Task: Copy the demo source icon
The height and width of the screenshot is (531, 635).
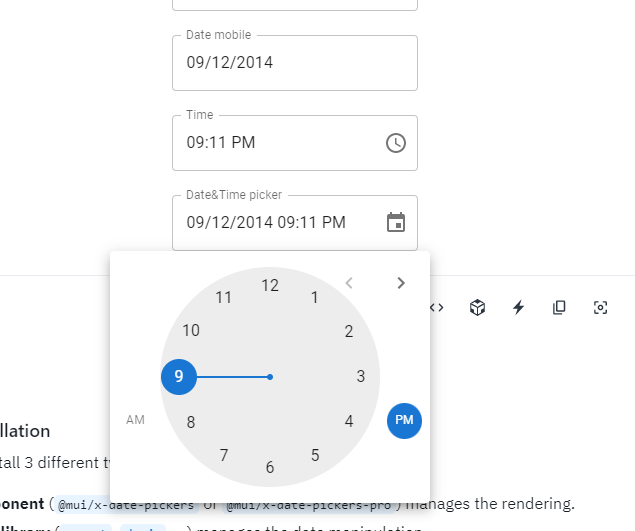Action: pos(559,308)
